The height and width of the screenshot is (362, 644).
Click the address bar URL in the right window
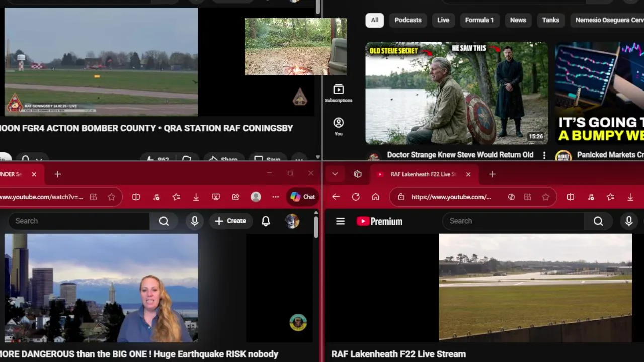point(451,197)
